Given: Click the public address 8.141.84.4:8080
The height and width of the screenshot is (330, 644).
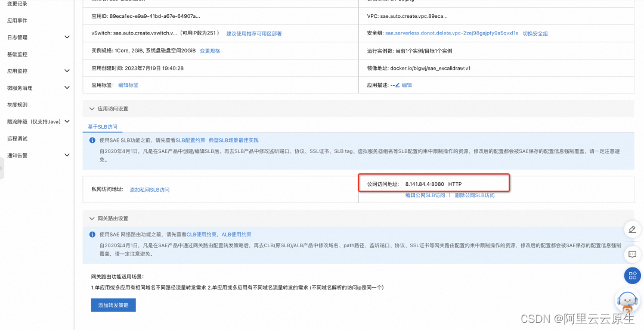Looking at the screenshot, I should (x=425, y=184).
